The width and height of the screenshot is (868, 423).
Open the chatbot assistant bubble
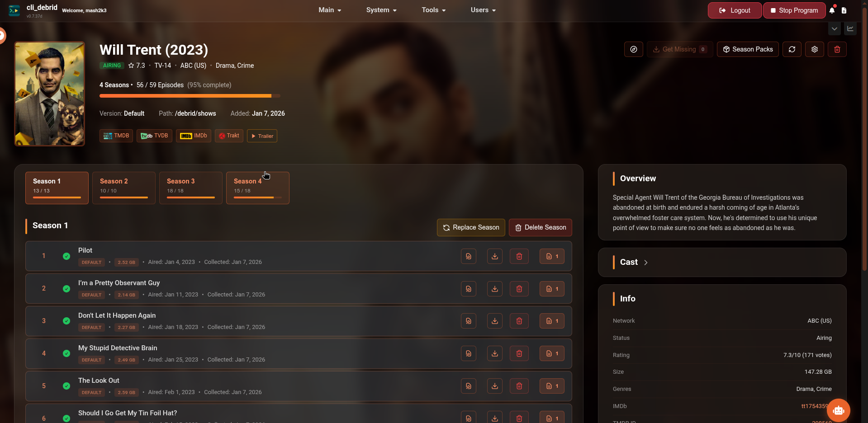tap(839, 410)
